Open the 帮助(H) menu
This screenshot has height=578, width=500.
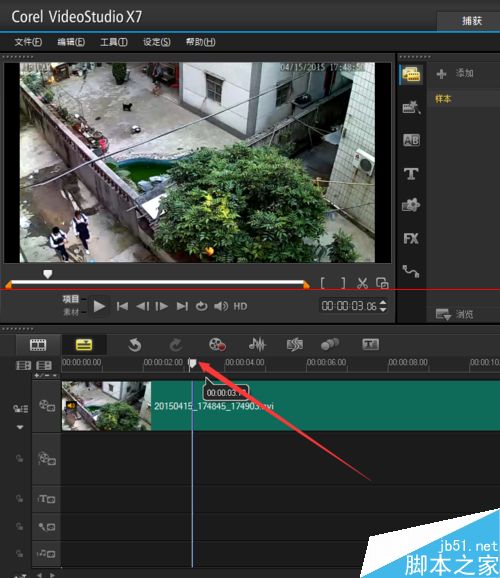[x=200, y=42]
